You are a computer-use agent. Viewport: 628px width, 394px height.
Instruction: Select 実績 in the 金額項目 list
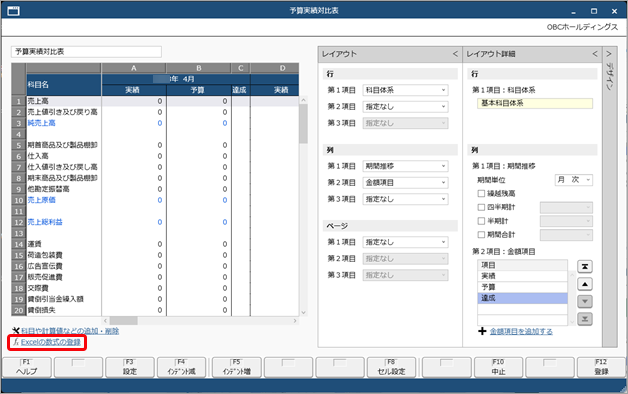(522, 276)
